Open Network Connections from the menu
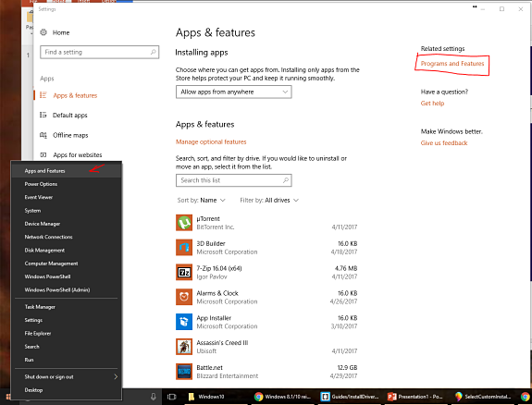This screenshot has width=532, height=405. 67,237
